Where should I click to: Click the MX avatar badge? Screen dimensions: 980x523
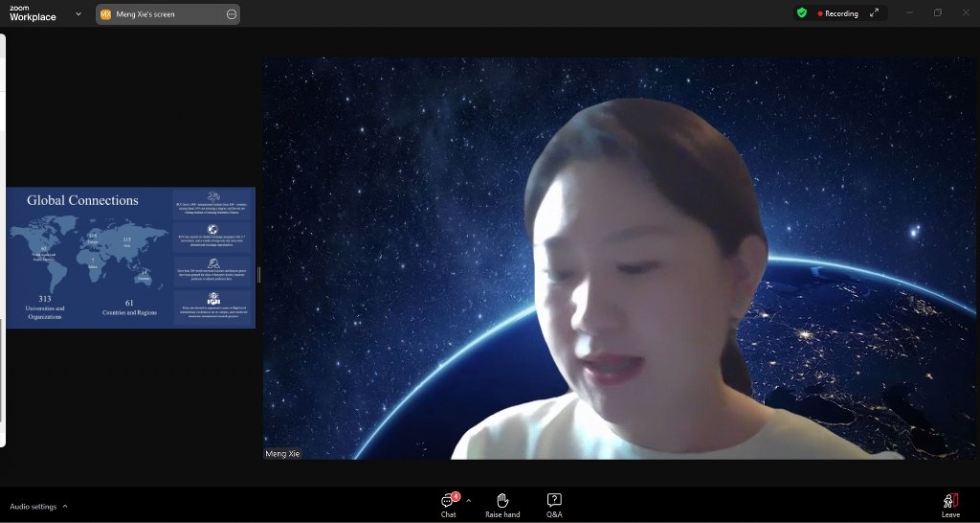point(105,14)
